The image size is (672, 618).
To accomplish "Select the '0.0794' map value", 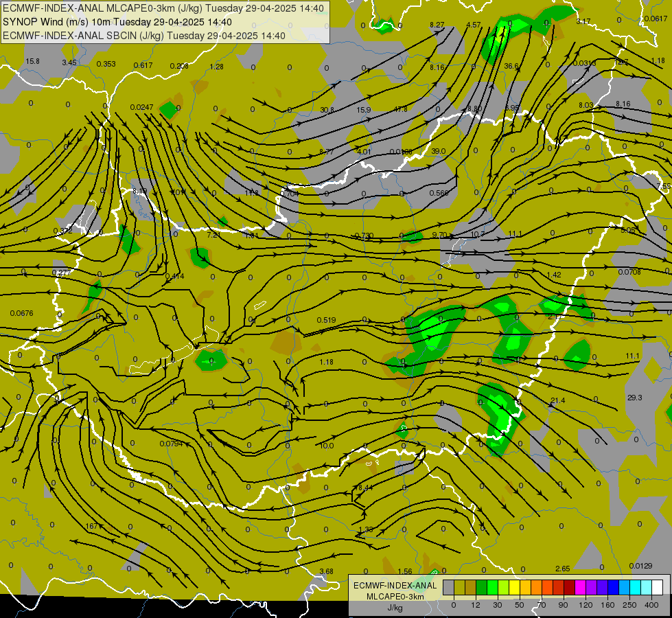I will pos(171,444).
